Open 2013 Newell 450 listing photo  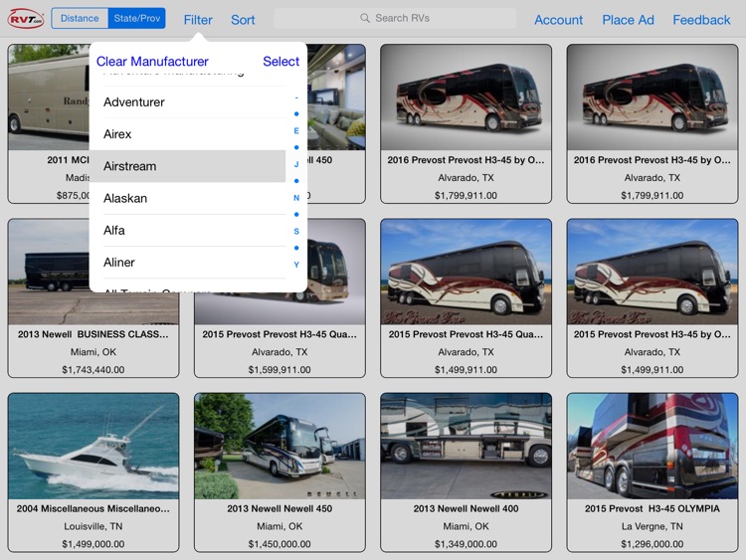pos(280,447)
